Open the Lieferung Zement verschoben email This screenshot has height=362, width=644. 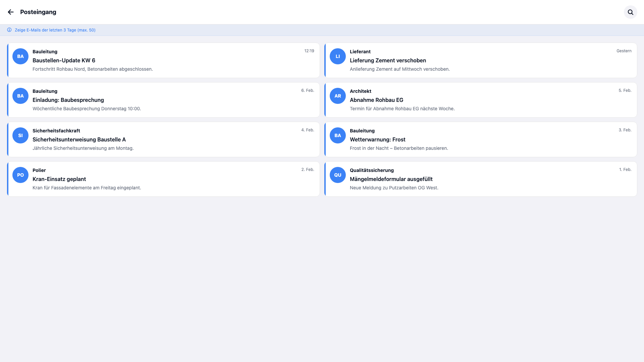coord(388,60)
